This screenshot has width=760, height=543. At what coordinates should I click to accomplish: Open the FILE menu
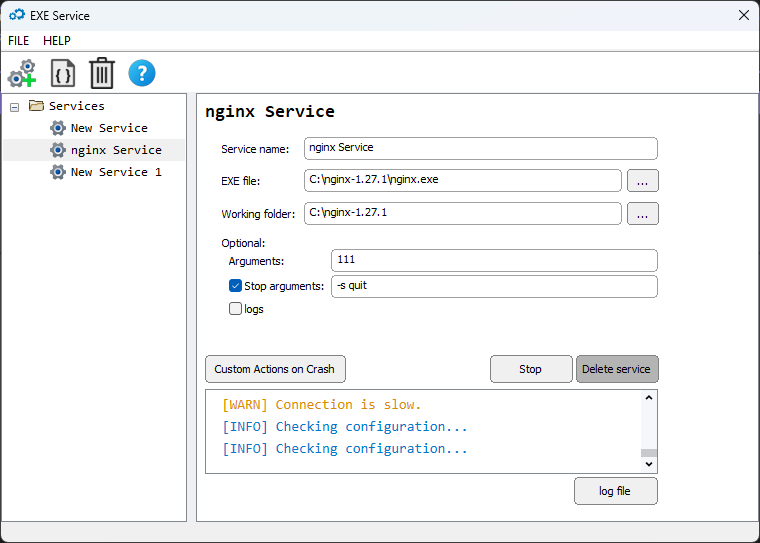tap(18, 41)
